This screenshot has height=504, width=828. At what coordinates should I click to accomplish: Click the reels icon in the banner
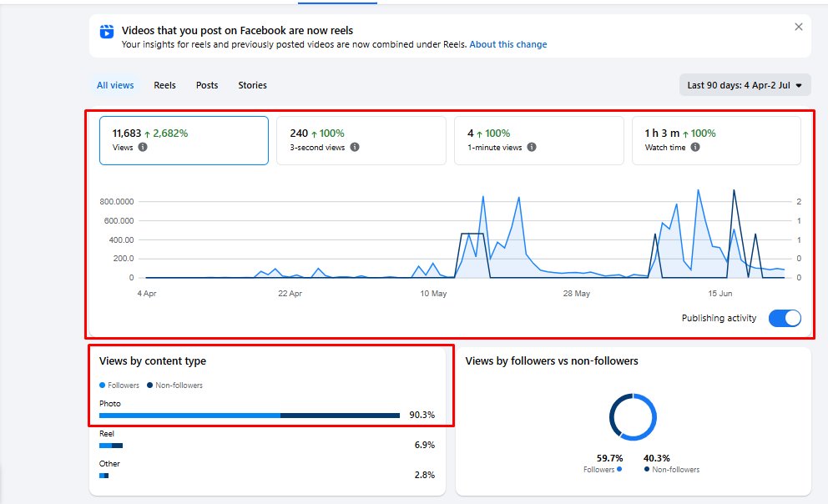[x=107, y=32]
